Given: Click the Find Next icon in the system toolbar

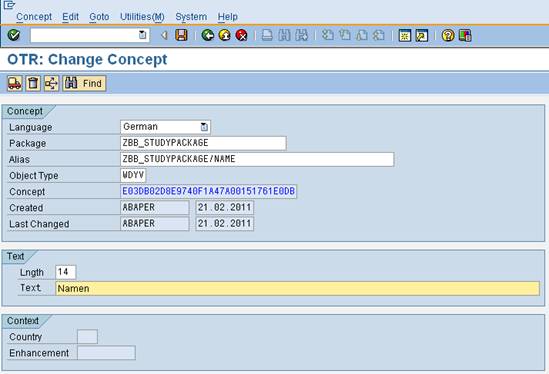Looking at the screenshot, I should pyautogui.click(x=301, y=35).
